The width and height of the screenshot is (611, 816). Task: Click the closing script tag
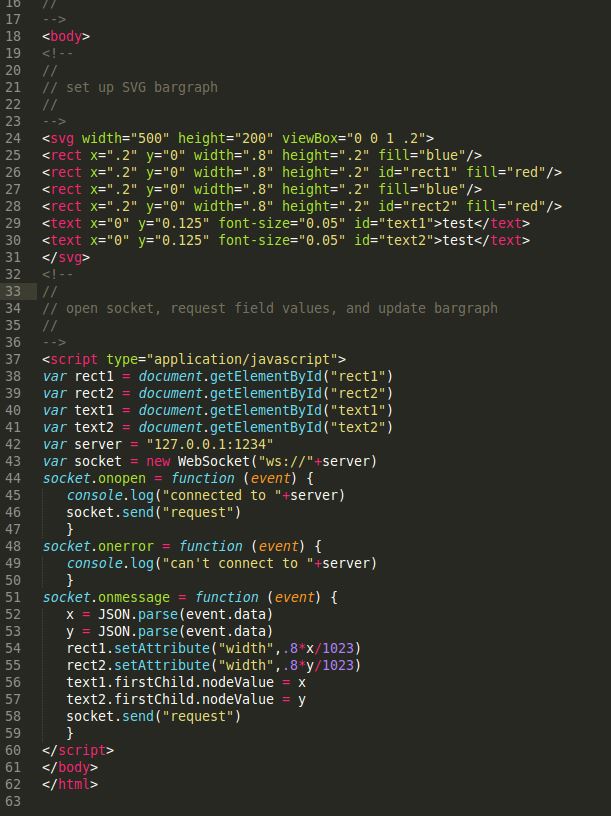pyautogui.click(x=78, y=750)
